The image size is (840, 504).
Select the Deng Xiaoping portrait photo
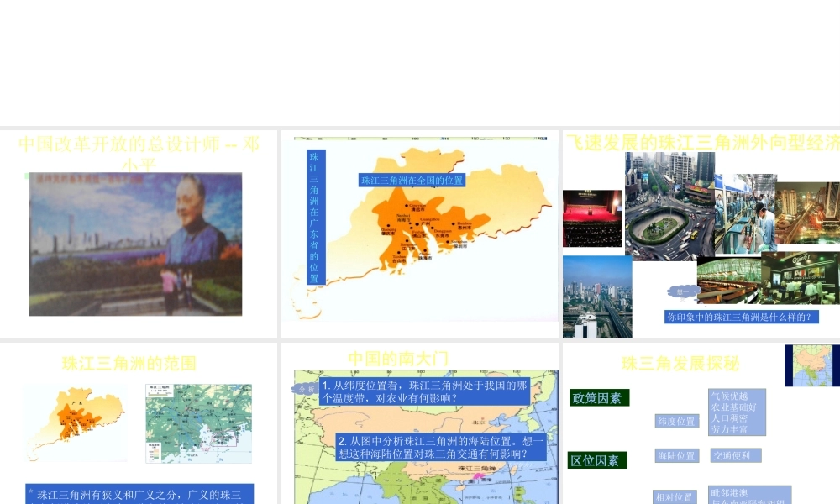click(x=135, y=244)
